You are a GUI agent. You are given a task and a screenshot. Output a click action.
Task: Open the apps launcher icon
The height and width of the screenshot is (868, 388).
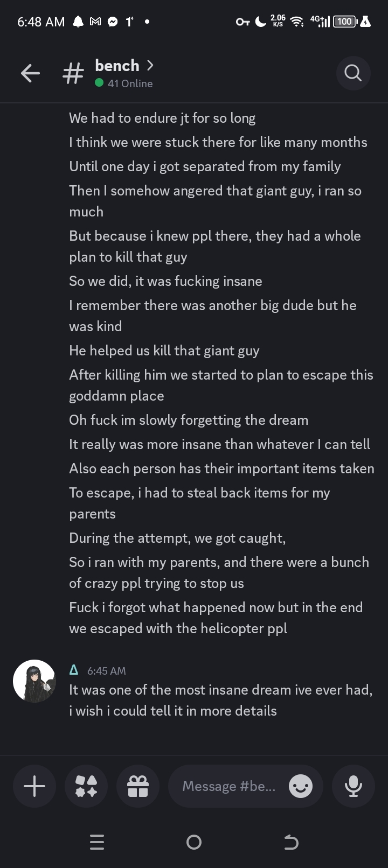click(86, 786)
